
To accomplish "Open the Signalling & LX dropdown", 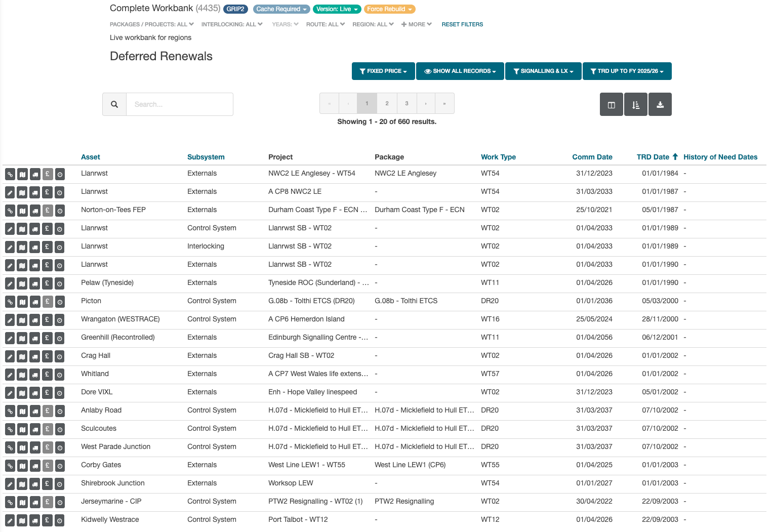I will click(543, 71).
